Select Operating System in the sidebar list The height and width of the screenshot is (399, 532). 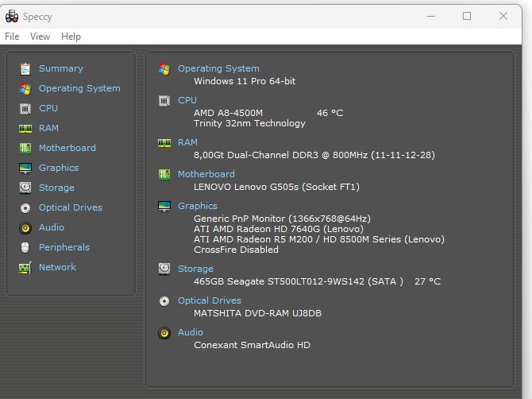tap(79, 88)
